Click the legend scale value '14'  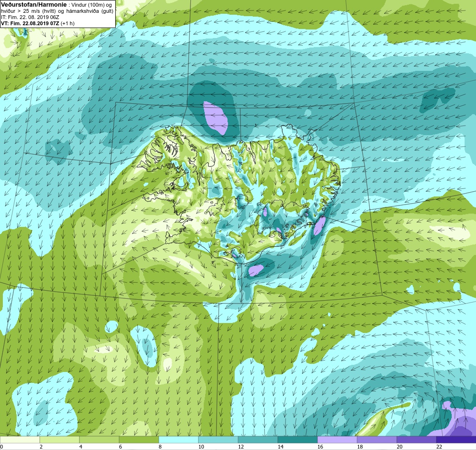click(x=280, y=447)
